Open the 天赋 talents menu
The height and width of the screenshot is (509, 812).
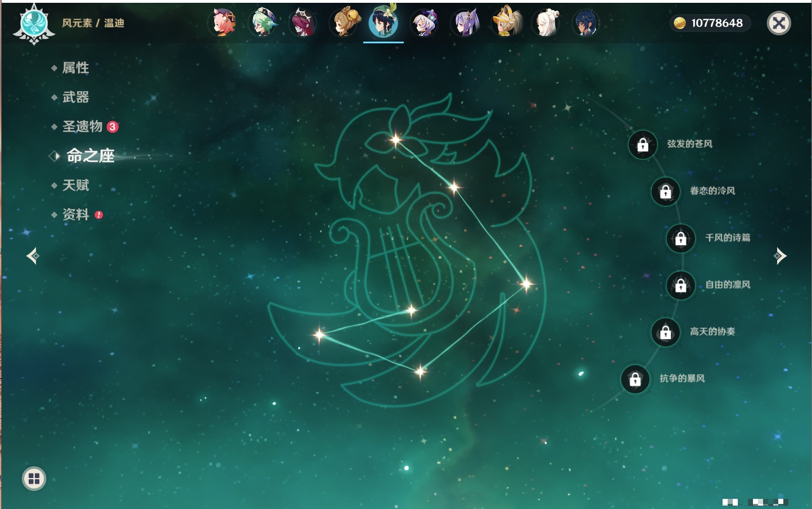75,185
